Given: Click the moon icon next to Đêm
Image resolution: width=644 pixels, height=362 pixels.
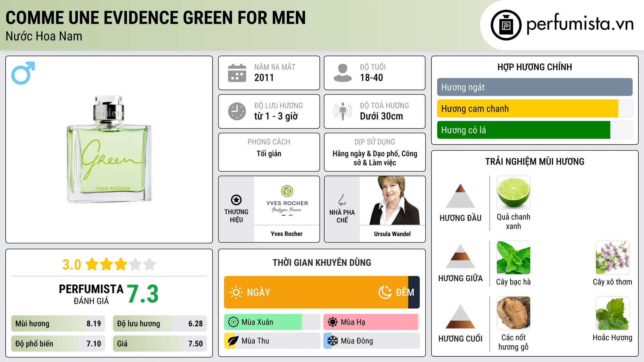Looking at the screenshot, I should pyautogui.click(x=385, y=292).
